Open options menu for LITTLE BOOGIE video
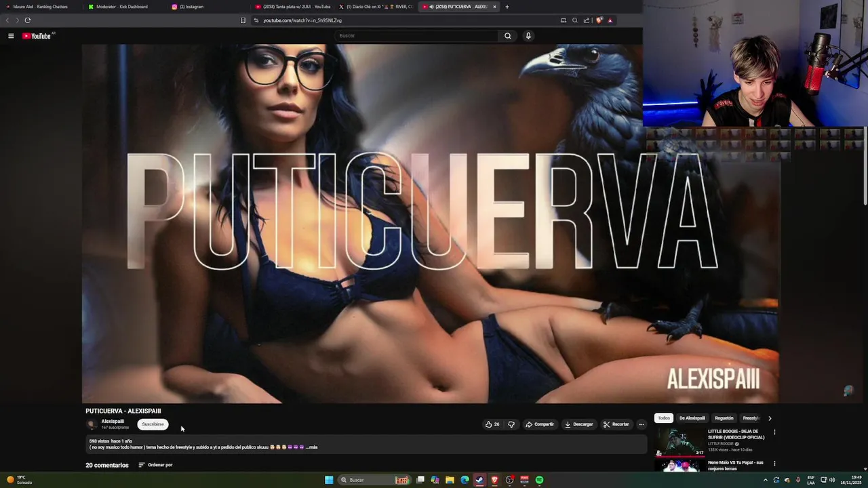868x488 pixels. coord(774,432)
